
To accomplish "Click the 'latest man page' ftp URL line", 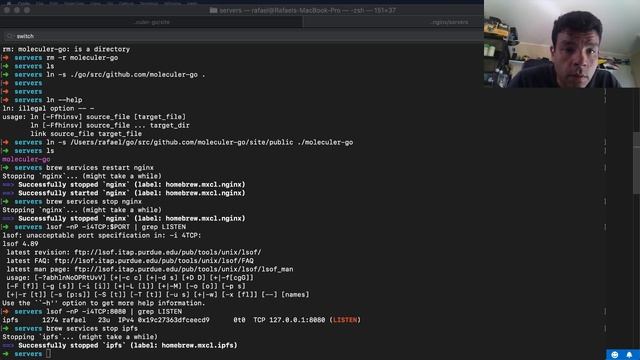I will coord(150,269).
